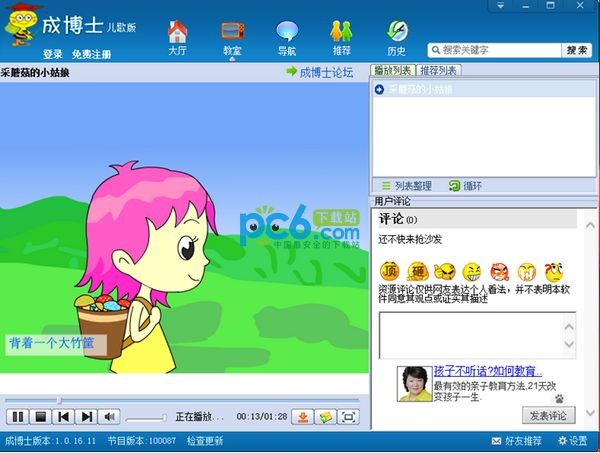Stop the video playback
600x453 pixels.
[x=41, y=417]
